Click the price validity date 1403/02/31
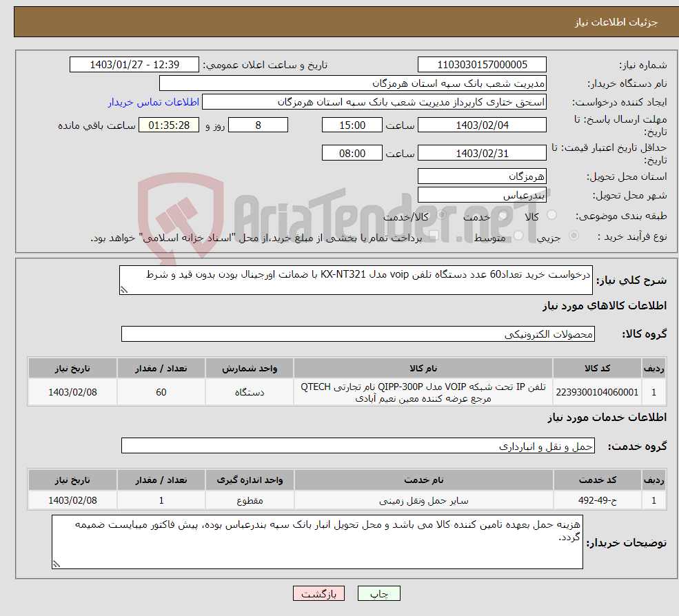Viewport: 679px width, 616px height. point(482,153)
